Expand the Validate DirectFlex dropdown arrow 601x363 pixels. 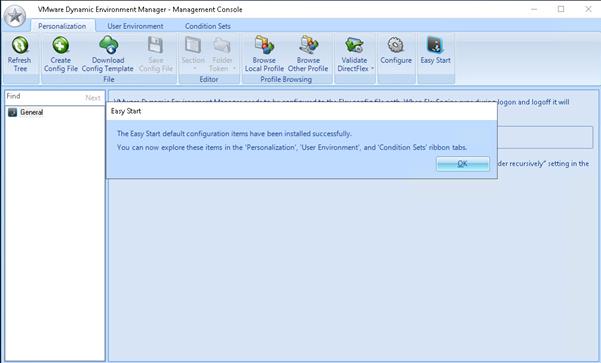pos(372,69)
